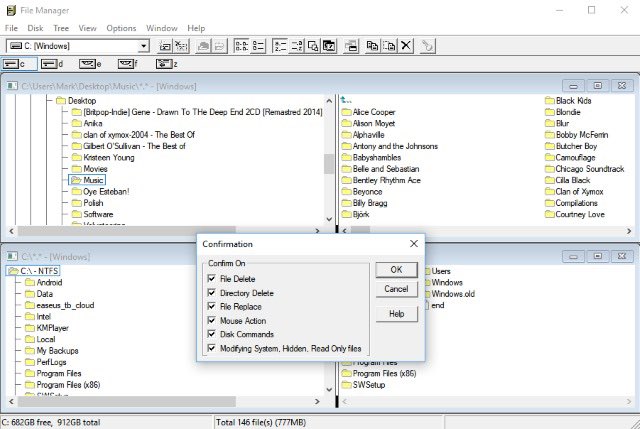
Task: Open a new window toolbar icon
Action: (x=351, y=46)
